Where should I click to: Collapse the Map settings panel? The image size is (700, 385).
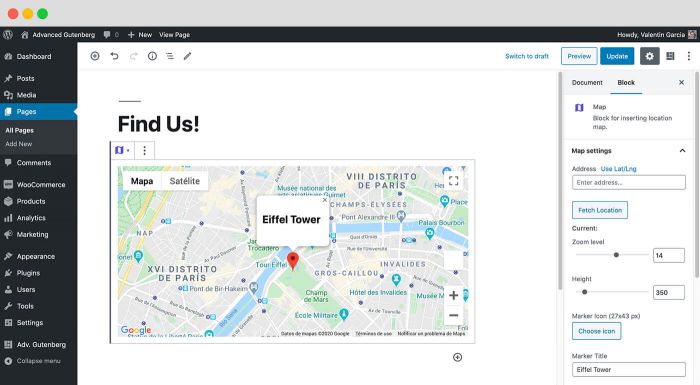[x=629, y=151]
